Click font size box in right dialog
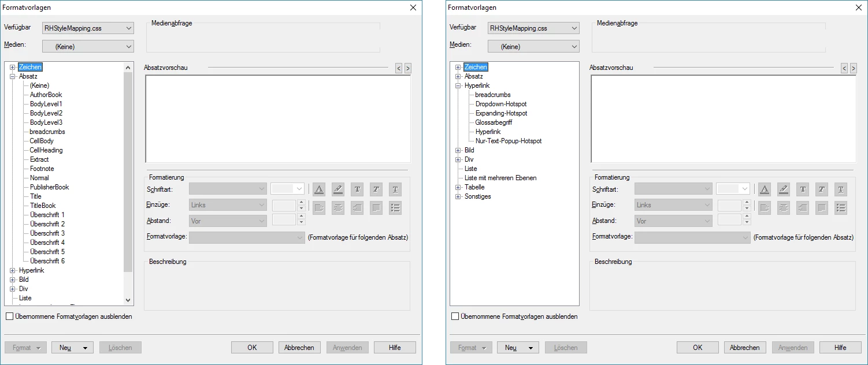Viewport: 868px width, 365px height. (x=733, y=189)
